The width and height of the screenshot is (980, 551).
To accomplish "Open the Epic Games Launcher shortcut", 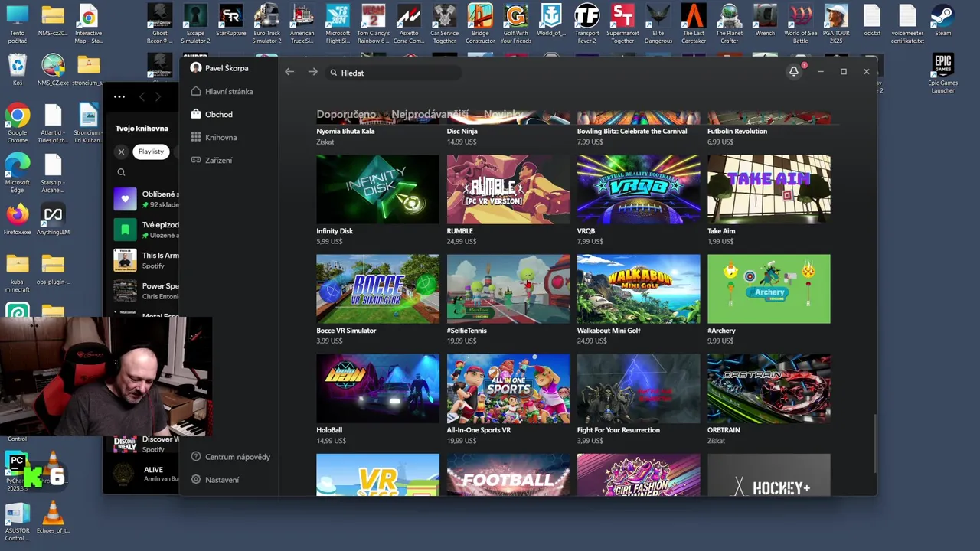I will pos(942,73).
